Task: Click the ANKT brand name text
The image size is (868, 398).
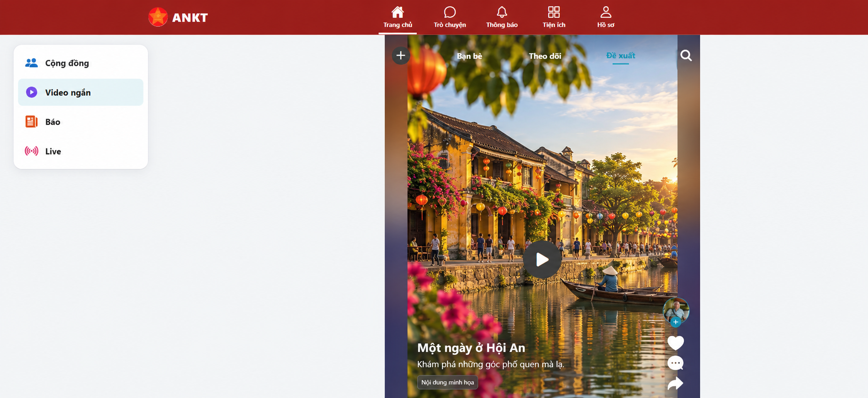Action: coord(190,18)
